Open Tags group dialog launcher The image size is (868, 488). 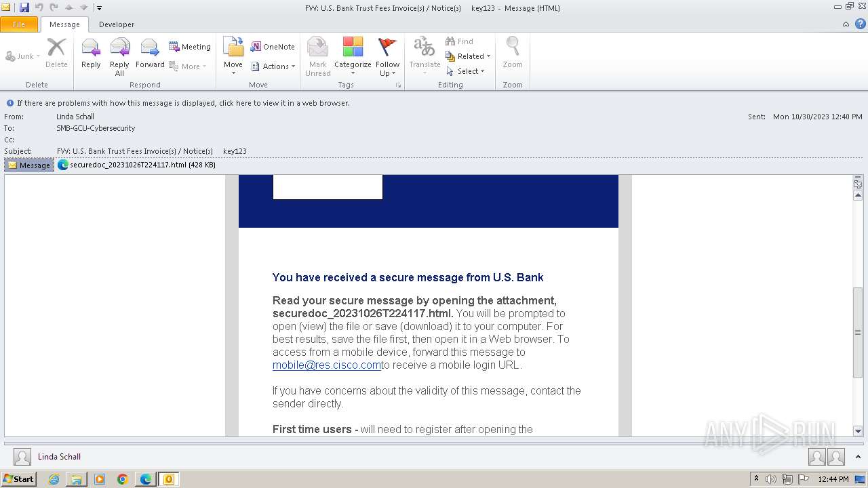(399, 85)
